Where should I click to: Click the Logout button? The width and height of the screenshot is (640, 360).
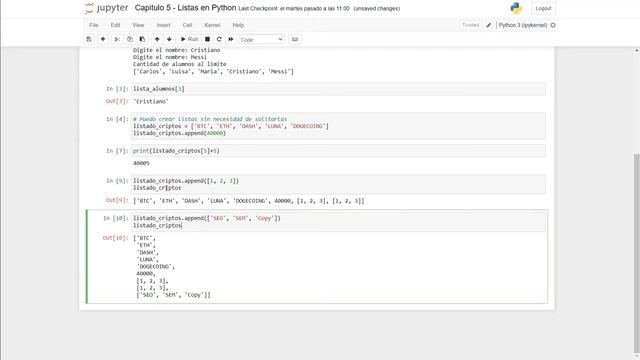pyautogui.click(x=543, y=8)
